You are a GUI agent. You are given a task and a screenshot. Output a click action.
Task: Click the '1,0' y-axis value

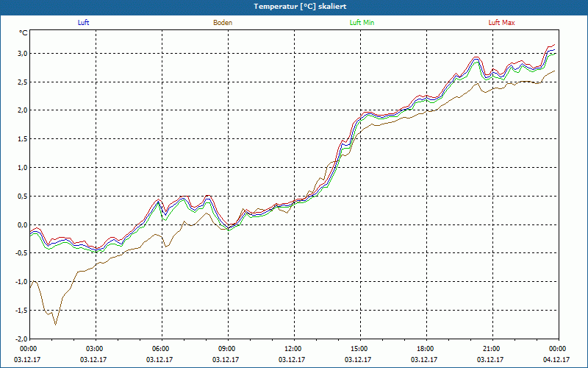click(23, 168)
